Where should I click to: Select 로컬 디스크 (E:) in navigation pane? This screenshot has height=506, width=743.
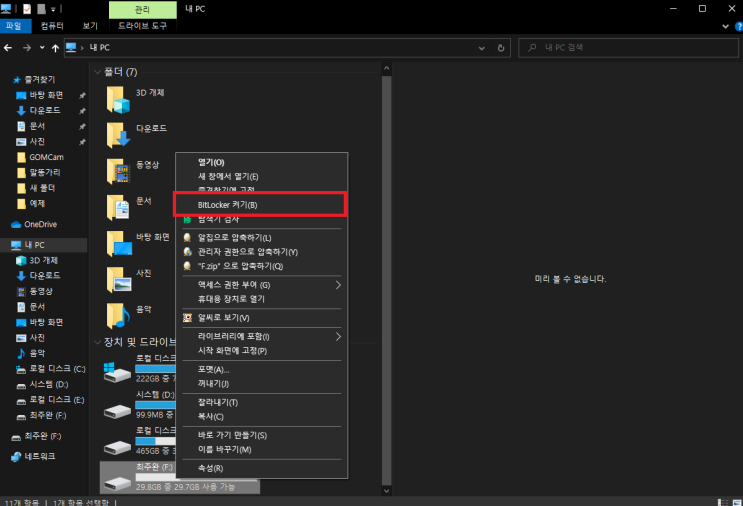(51, 400)
